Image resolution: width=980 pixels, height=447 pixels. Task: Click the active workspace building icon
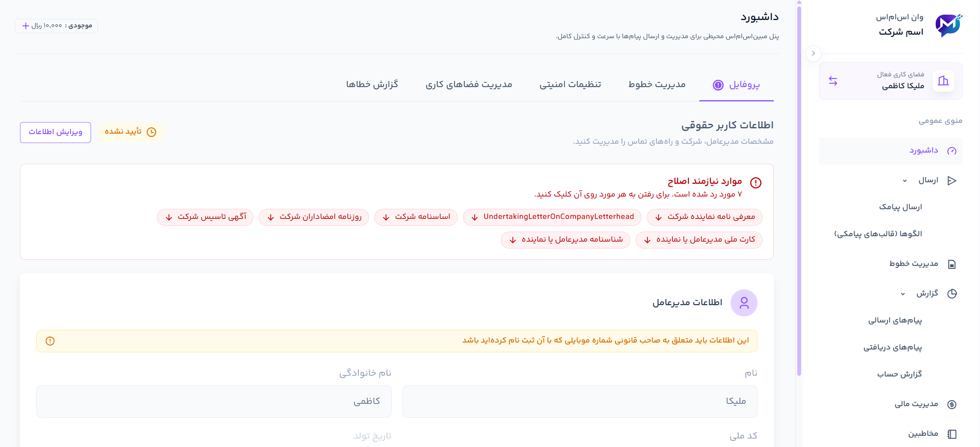(943, 81)
